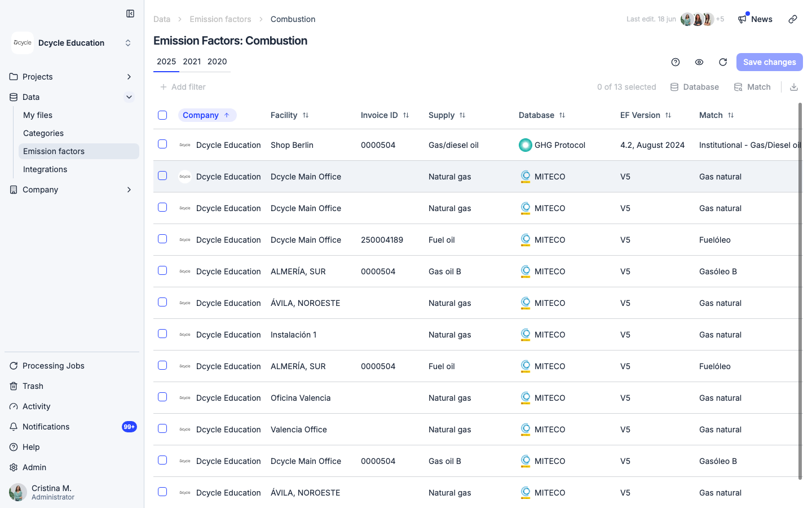Open the 99+ notifications badge
812x508 pixels.
pos(129,427)
